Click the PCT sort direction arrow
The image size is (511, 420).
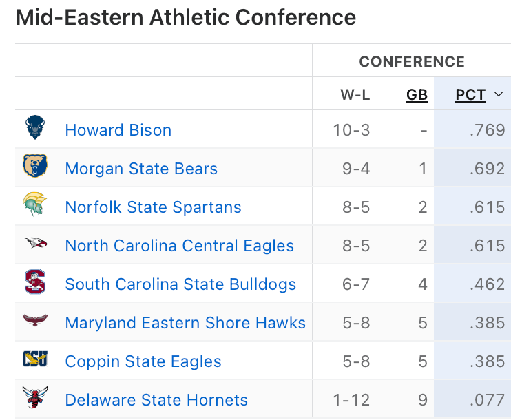[x=499, y=94]
